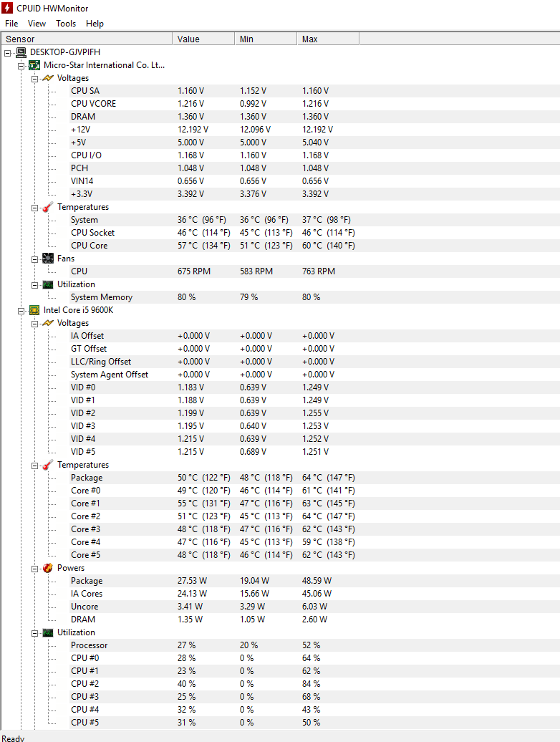The height and width of the screenshot is (742, 560).
Task: Select the Uncore power row
Action: [314, 607]
